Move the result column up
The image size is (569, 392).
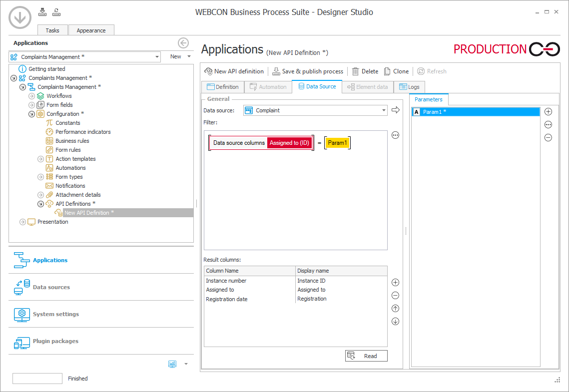pos(395,309)
